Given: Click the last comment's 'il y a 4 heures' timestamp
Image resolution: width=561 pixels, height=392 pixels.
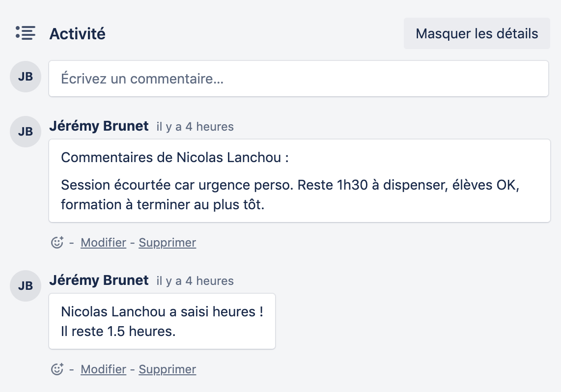Looking at the screenshot, I should 195,281.
